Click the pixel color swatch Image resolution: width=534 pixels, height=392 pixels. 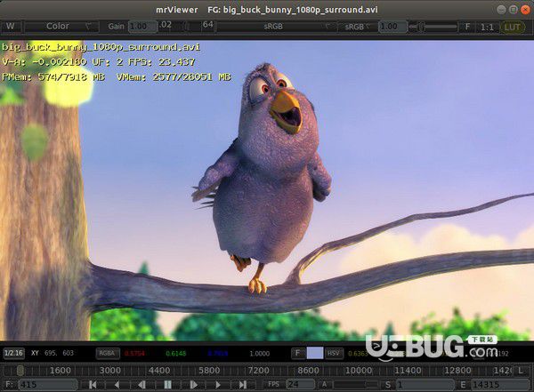315,353
